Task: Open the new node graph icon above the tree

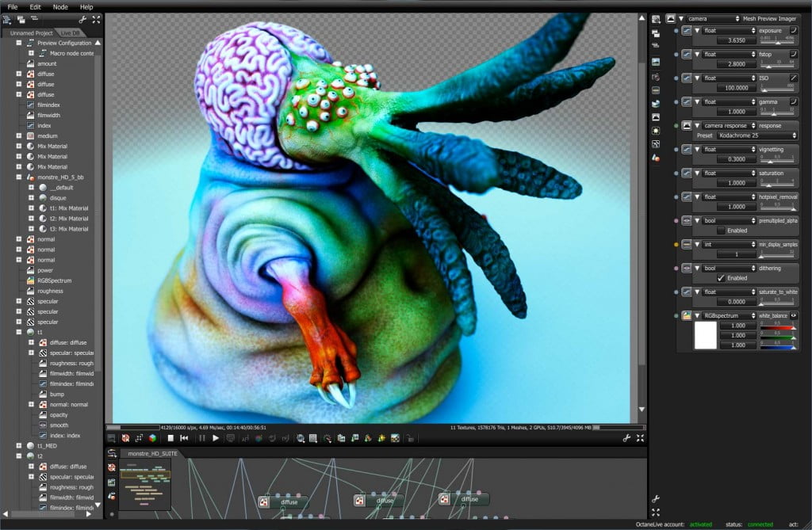Action: 21,19
